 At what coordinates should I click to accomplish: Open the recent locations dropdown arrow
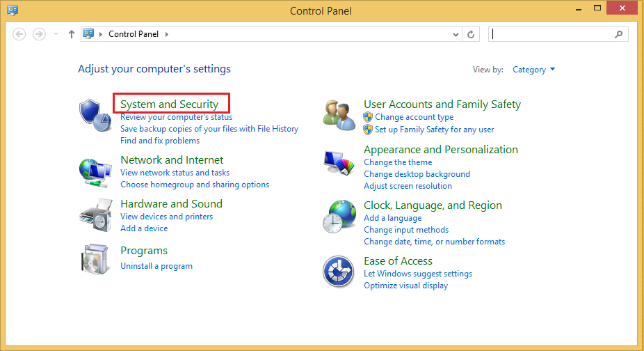click(x=56, y=34)
